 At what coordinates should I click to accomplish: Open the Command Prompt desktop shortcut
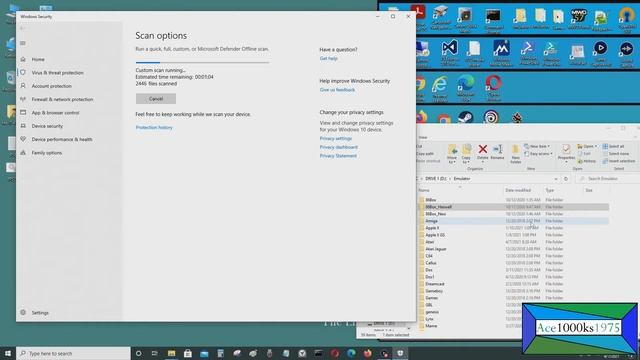point(493,20)
